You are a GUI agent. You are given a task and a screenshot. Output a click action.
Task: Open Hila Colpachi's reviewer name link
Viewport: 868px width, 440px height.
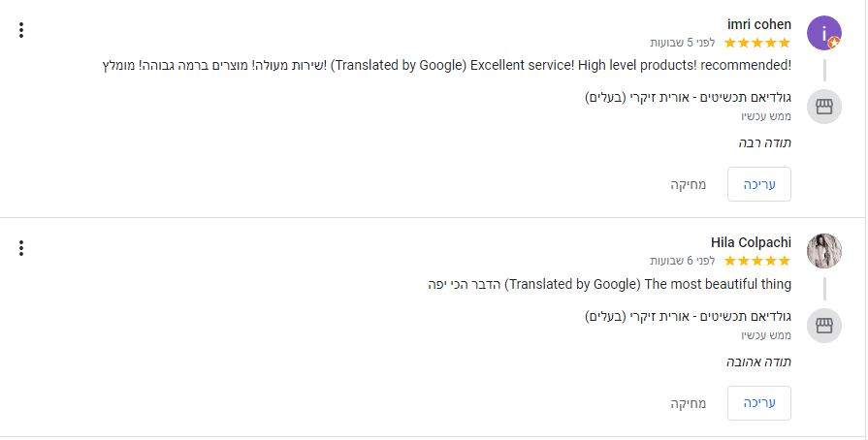click(751, 242)
